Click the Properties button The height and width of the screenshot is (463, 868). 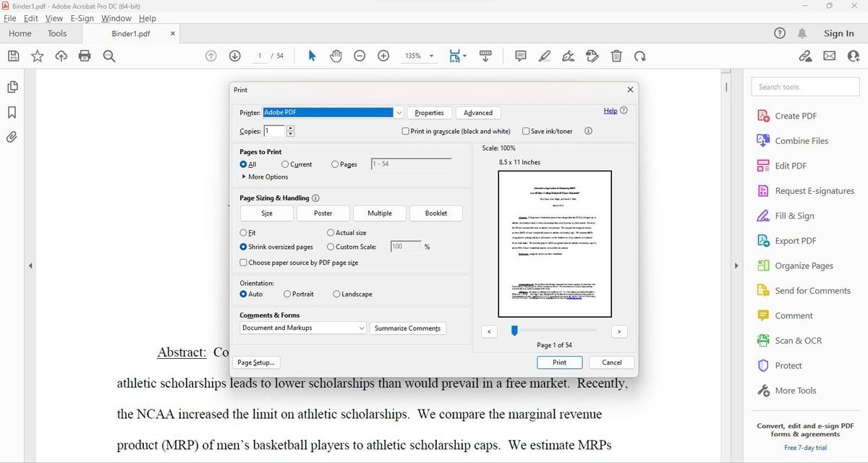pos(429,112)
